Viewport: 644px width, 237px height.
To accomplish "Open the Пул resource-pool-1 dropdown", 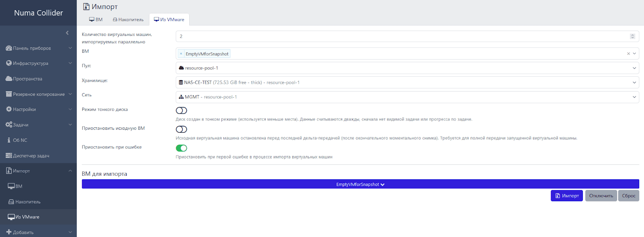I will click(x=407, y=68).
